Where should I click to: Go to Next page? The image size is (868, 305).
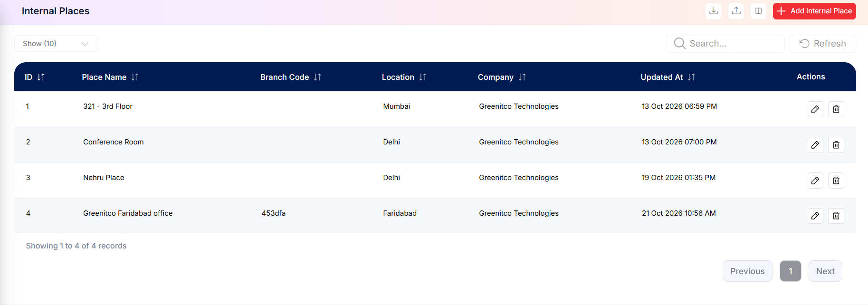tap(825, 271)
